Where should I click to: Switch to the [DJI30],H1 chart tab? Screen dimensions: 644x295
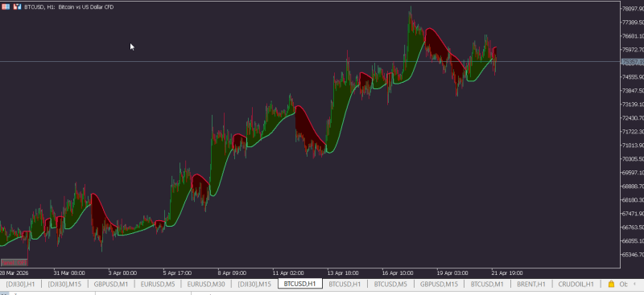[x=21, y=284]
